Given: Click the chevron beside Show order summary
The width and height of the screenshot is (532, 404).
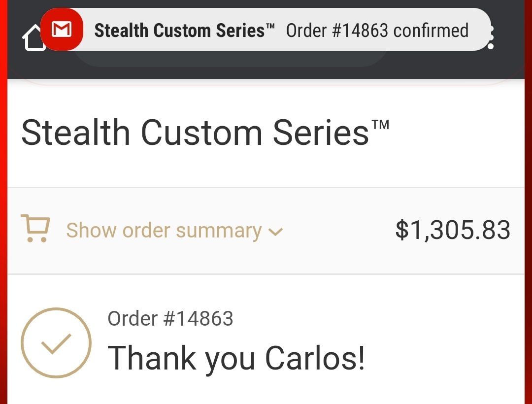Looking at the screenshot, I should click(275, 232).
